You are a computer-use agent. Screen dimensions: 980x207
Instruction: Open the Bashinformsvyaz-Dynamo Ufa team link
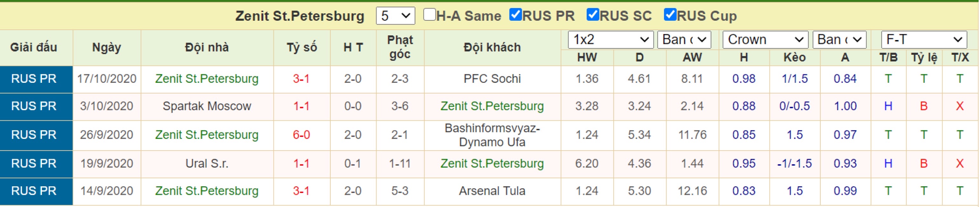(x=492, y=135)
